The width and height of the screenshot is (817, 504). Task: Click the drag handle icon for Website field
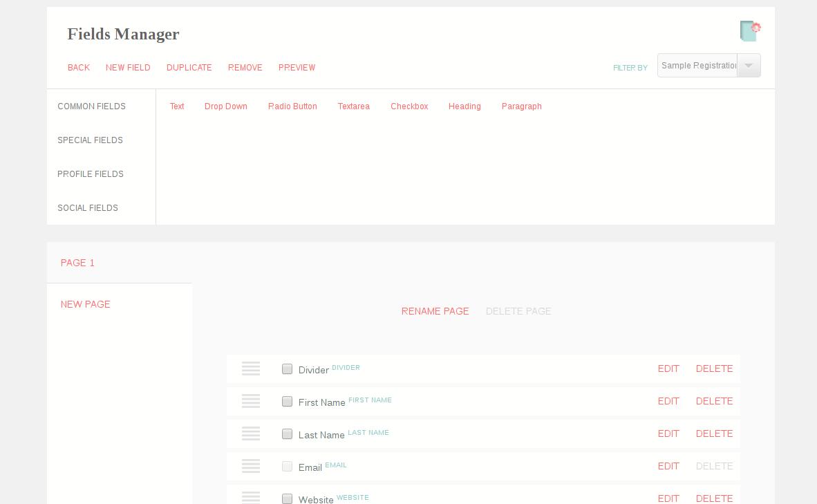click(x=251, y=498)
